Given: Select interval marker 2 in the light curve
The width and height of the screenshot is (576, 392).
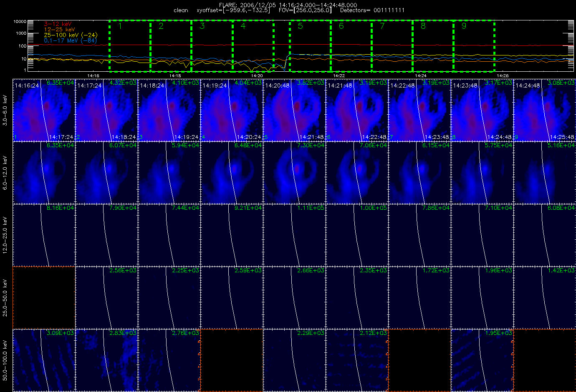Looking at the screenshot, I should tap(161, 26).
